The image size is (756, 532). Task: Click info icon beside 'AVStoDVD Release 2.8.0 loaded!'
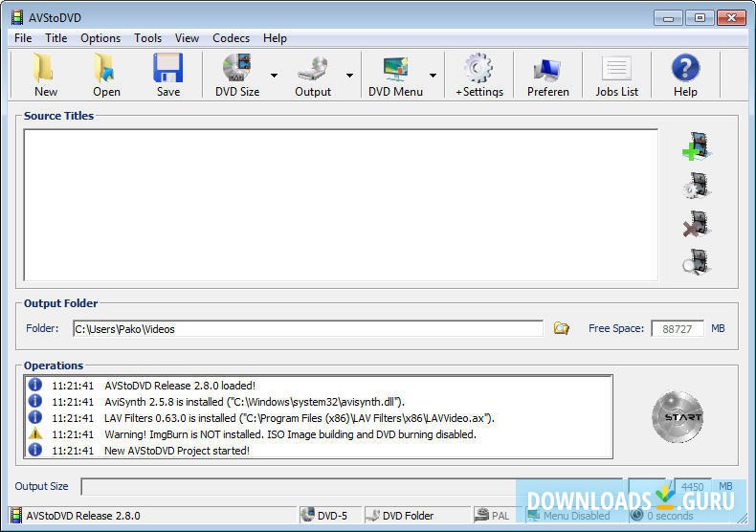[x=34, y=385]
